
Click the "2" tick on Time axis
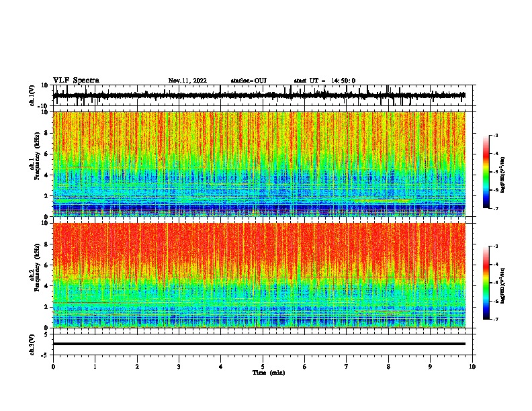click(137, 367)
